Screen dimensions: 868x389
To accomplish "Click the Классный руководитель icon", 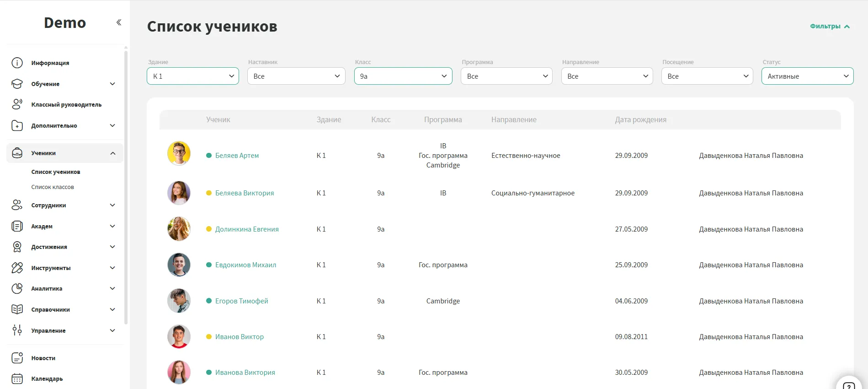I will click(17, 105).
